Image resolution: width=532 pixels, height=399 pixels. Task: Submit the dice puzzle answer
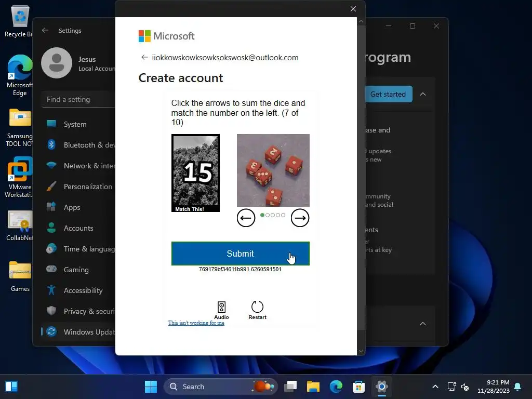(240, 254)
